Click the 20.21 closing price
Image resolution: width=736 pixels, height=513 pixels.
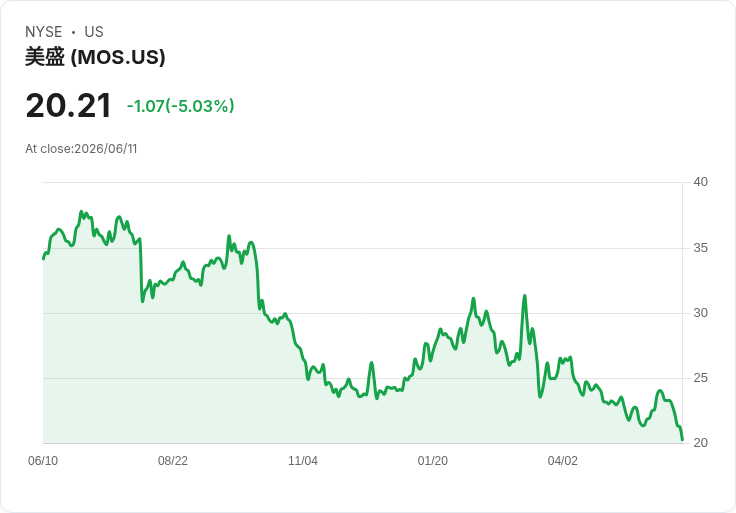[69, 105]
